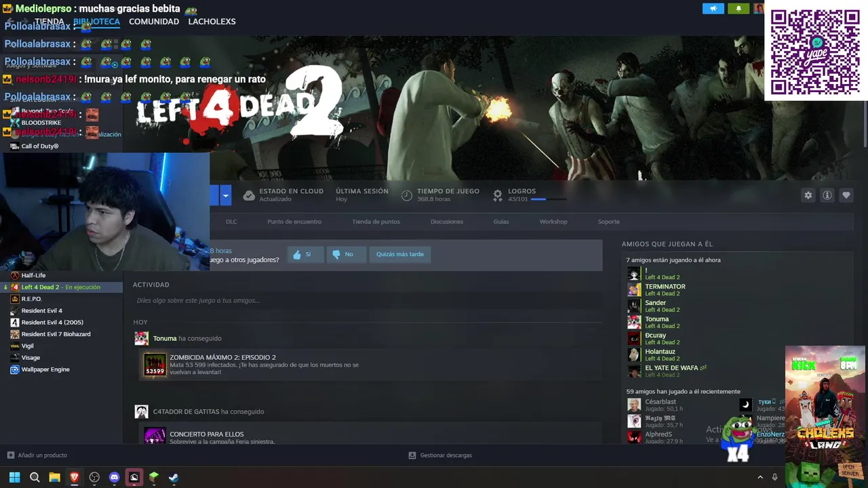Click the Resident Evil 4 (2005) icon
868x488 pixels.
[x=15, y=322]
